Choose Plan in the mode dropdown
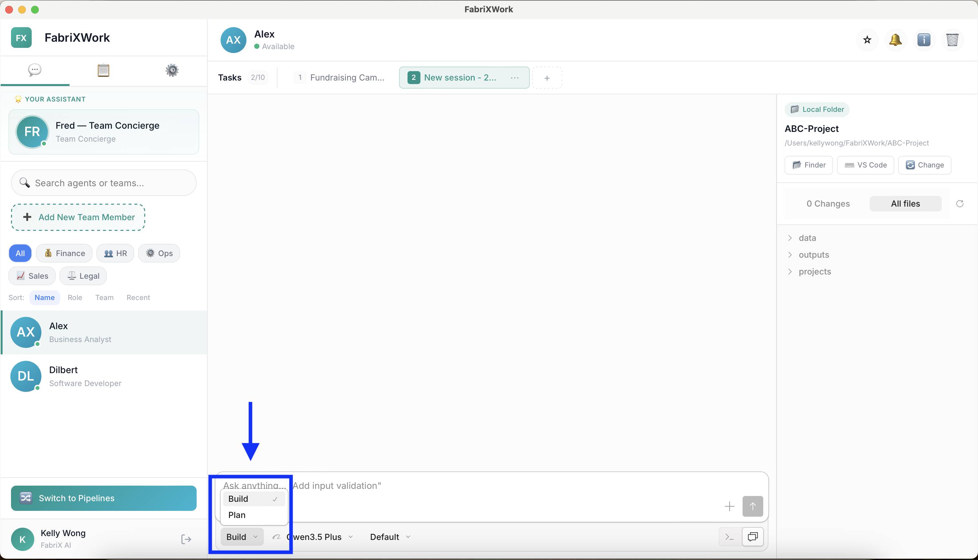Screen dimensions: 978x560 (237, 515)
